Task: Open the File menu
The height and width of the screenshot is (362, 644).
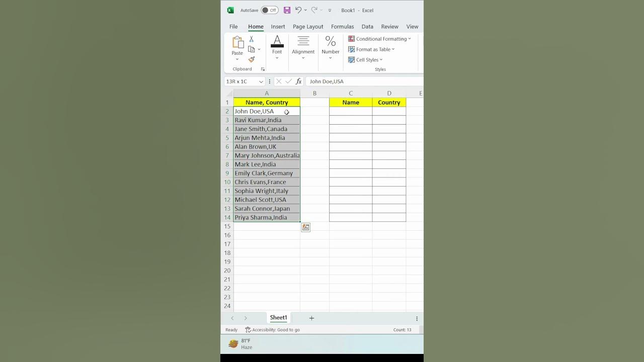Action: click(233, 27)
